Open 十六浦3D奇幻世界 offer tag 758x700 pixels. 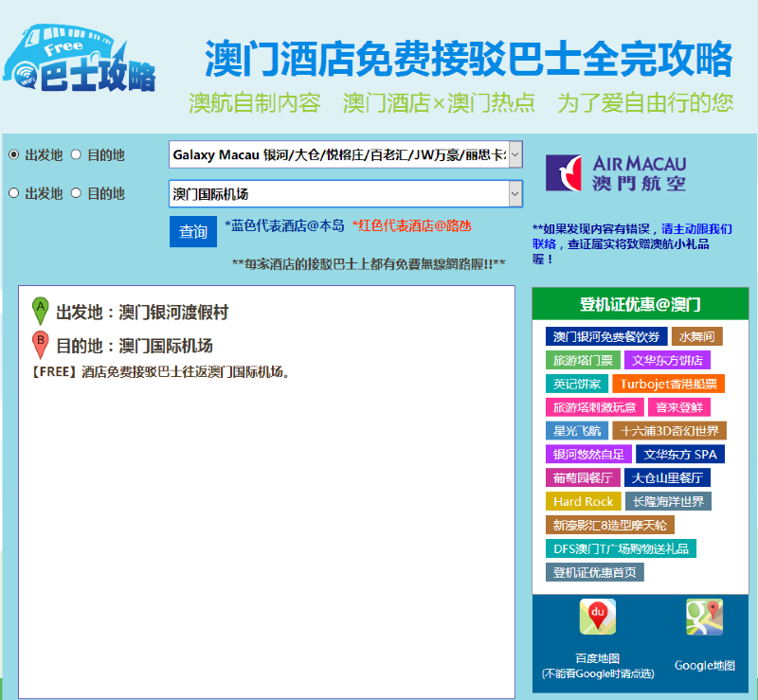pyautogui.click(x=670, y=431)
